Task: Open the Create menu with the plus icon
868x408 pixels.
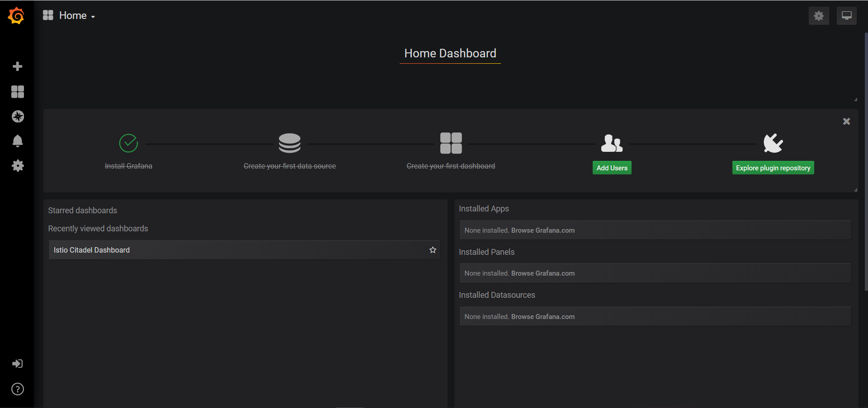Action: click(x=17, y=66)
